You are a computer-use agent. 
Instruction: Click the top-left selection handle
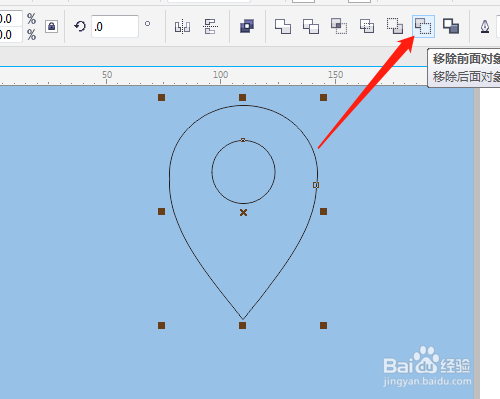(x=161, y=97)
